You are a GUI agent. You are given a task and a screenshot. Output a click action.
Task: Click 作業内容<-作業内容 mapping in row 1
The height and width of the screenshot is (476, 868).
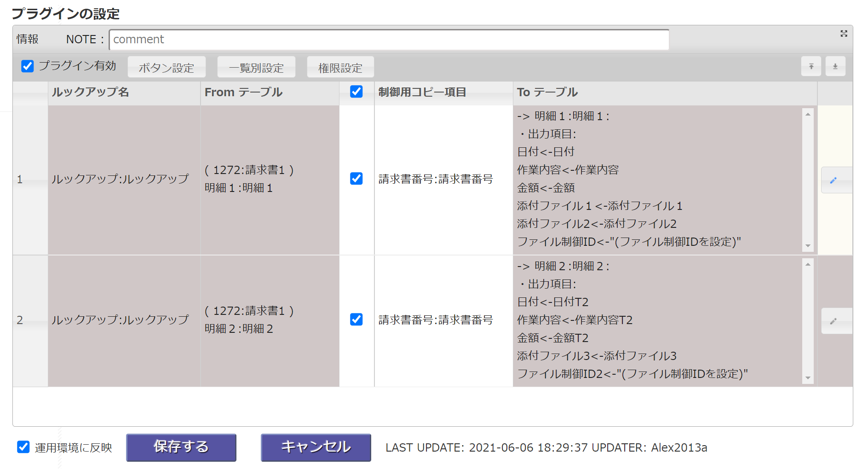point(568,170)
